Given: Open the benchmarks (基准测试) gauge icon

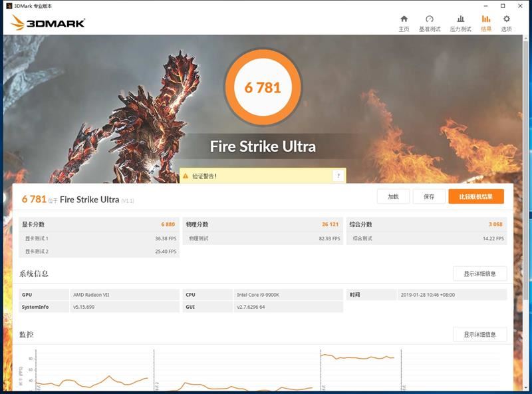Looking at the screenshot, I should (430, 19).
